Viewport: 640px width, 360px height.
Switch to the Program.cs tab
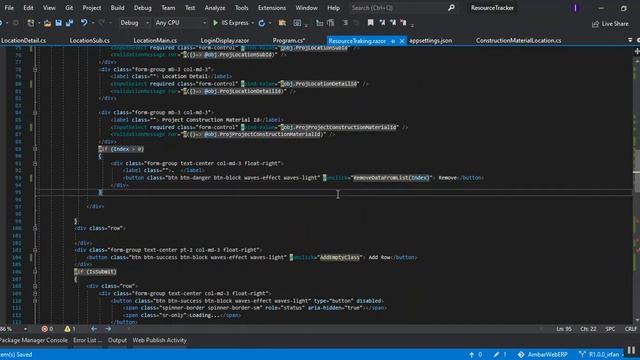(289, 40)
